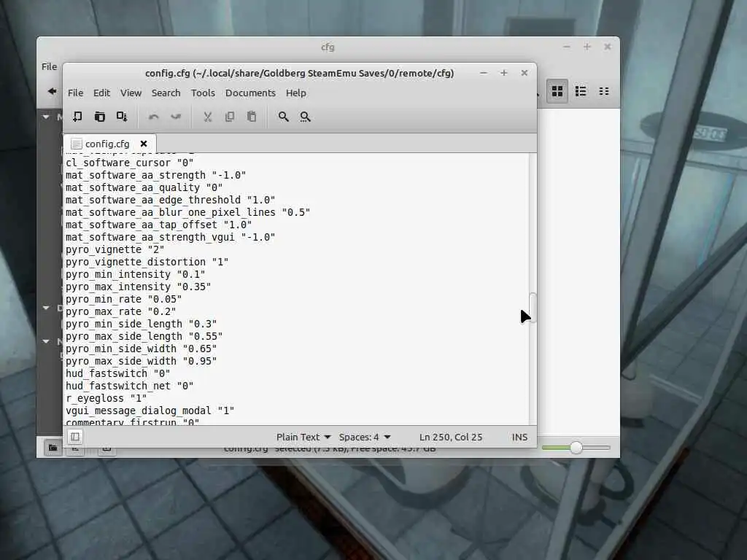Open the Search menu

tap(166, 93)
